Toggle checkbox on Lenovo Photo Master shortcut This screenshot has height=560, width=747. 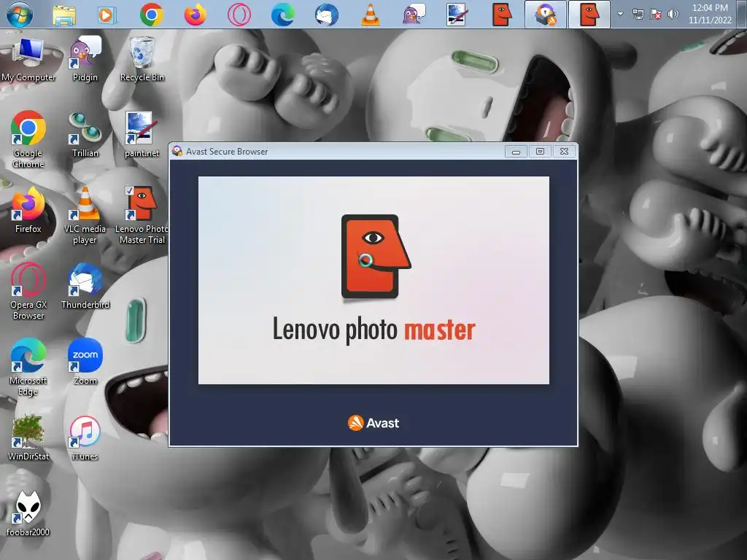coord(129,190)
